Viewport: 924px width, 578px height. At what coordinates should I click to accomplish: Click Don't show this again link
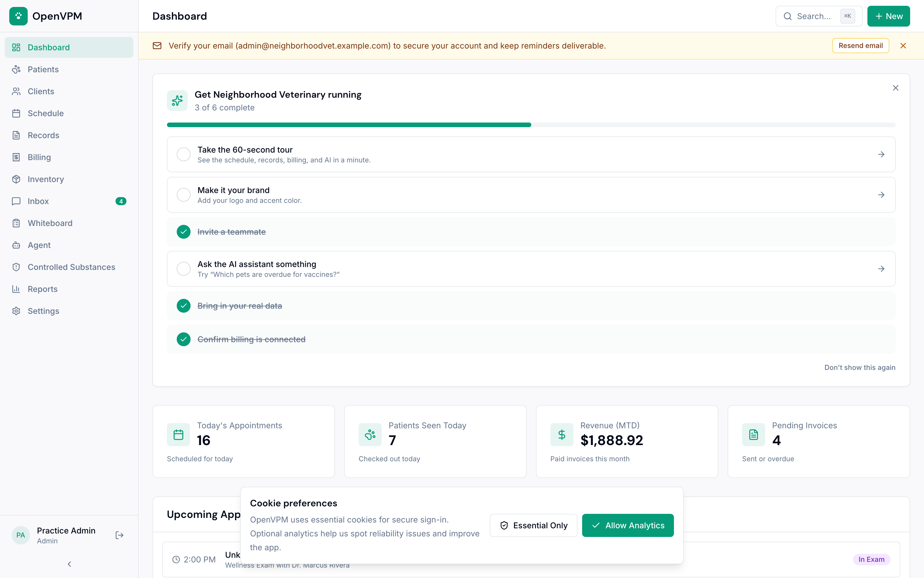point(860,367)
